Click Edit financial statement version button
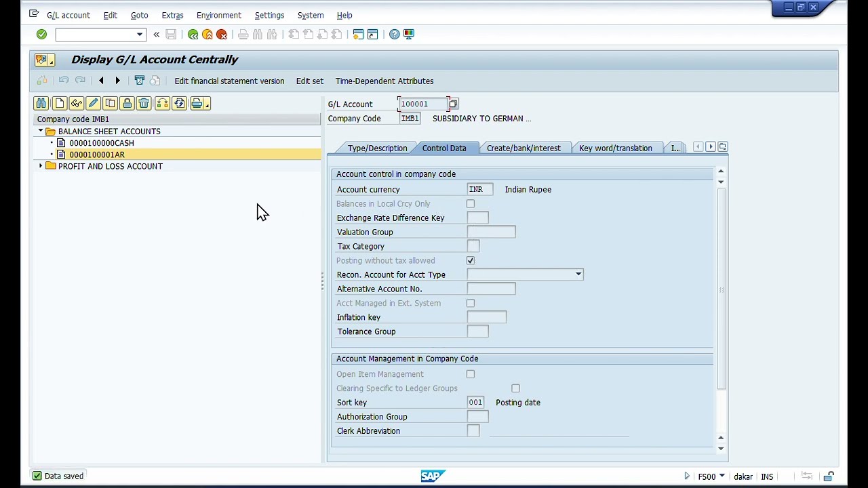The height and width of the screenshot is (488, 868). click(x=229, y=81)
